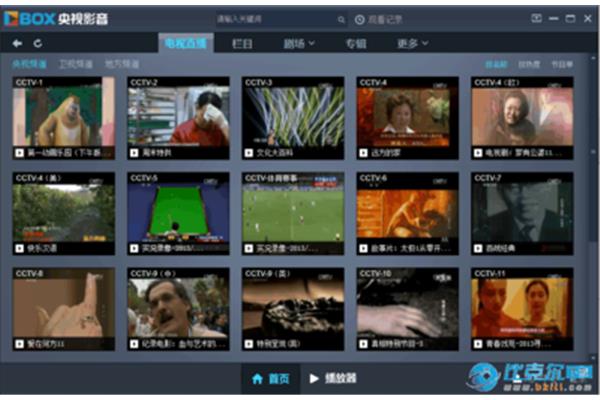Click the CBOX logo
The image size is (600, 400).
click(56, 18)
